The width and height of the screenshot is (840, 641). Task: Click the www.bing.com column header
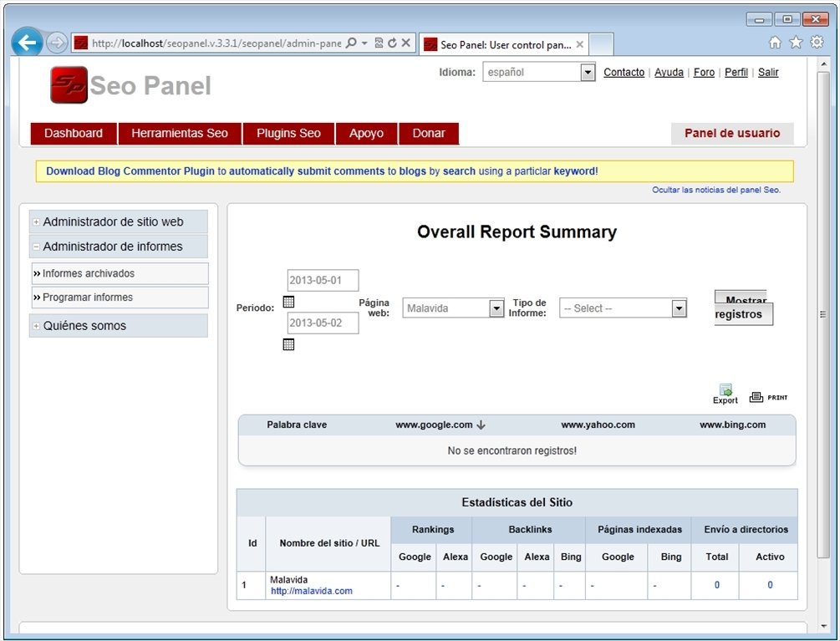tap(732, 425)
